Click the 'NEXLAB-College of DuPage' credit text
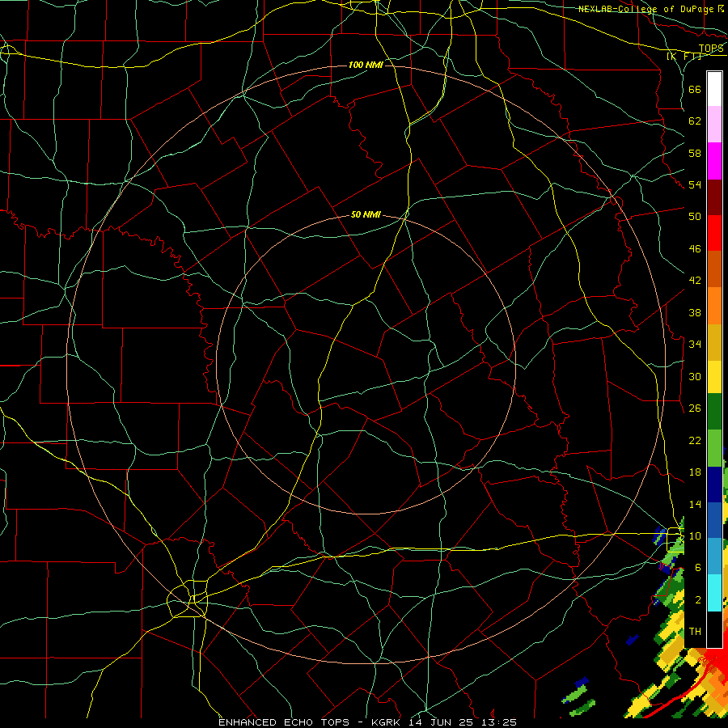 [645, 9]
